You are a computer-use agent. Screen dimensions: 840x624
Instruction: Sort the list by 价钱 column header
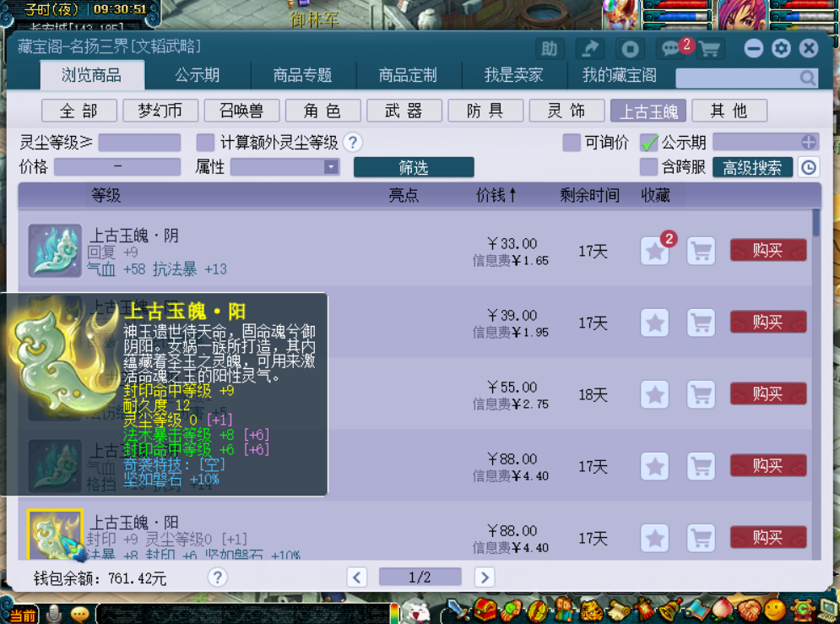click(x=496, y=195)
